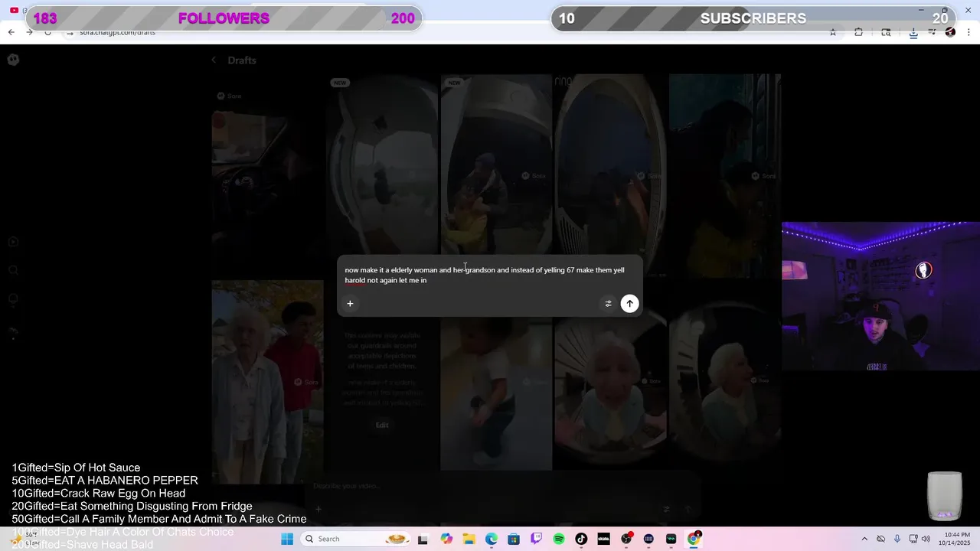Click the browser forward arrow

point(29,32)
